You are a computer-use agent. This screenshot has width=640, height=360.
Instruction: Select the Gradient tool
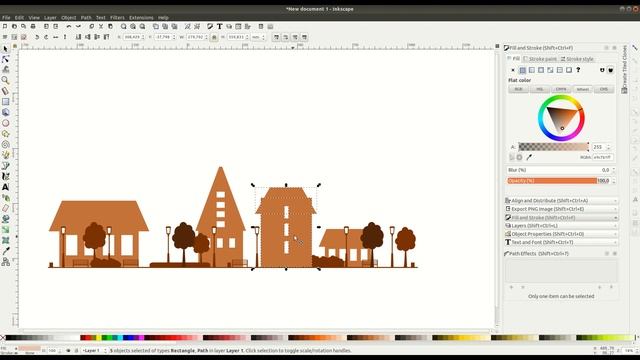pyautogui.click(x=5, y=229)
